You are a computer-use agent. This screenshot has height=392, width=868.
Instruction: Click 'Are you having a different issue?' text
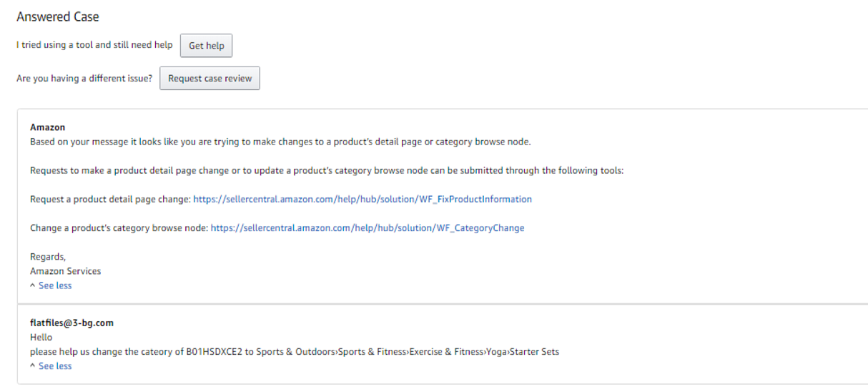84,79
